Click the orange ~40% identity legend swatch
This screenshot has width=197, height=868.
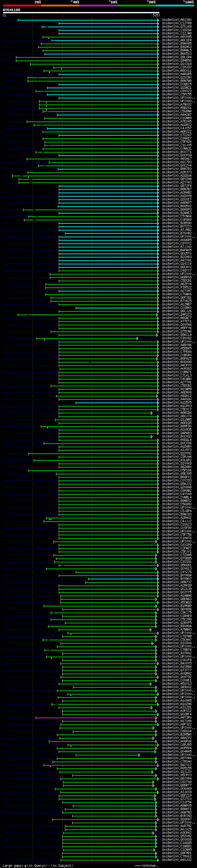pos(60,6)
